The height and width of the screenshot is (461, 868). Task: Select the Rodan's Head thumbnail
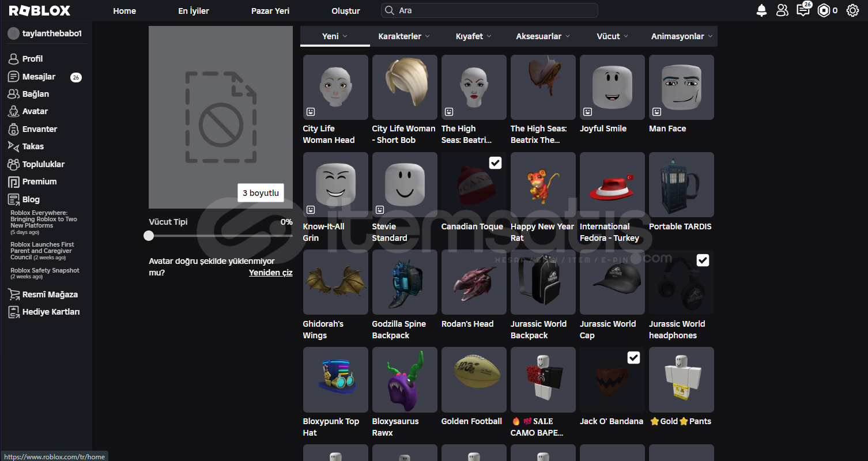click(x=474, y=282)
